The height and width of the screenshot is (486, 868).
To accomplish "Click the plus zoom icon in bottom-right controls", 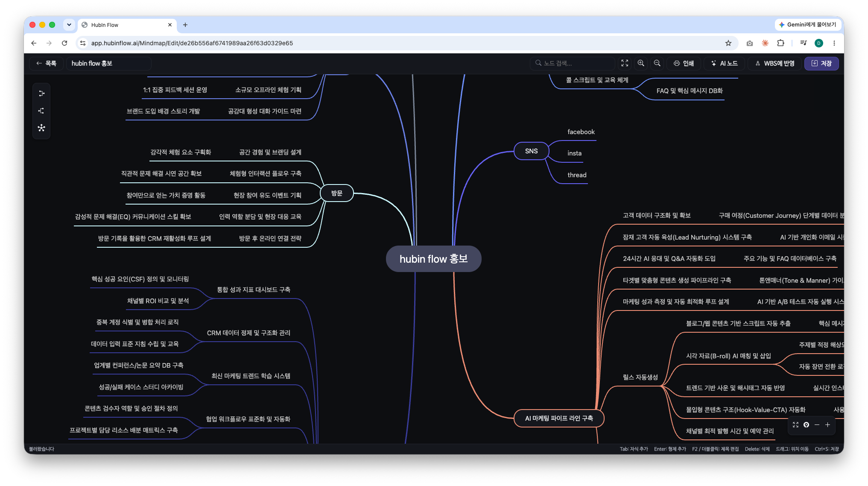I will coord(827,425).
